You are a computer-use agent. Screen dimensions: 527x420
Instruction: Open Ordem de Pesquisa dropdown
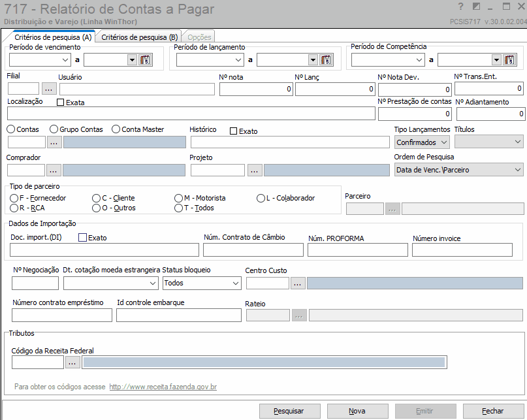(x=518, y=170)
